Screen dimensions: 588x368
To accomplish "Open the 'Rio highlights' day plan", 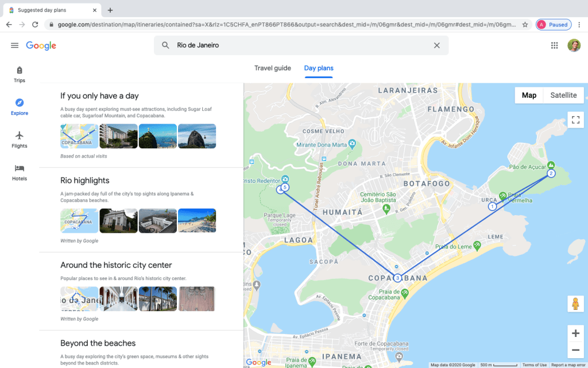I will (85, 181).
